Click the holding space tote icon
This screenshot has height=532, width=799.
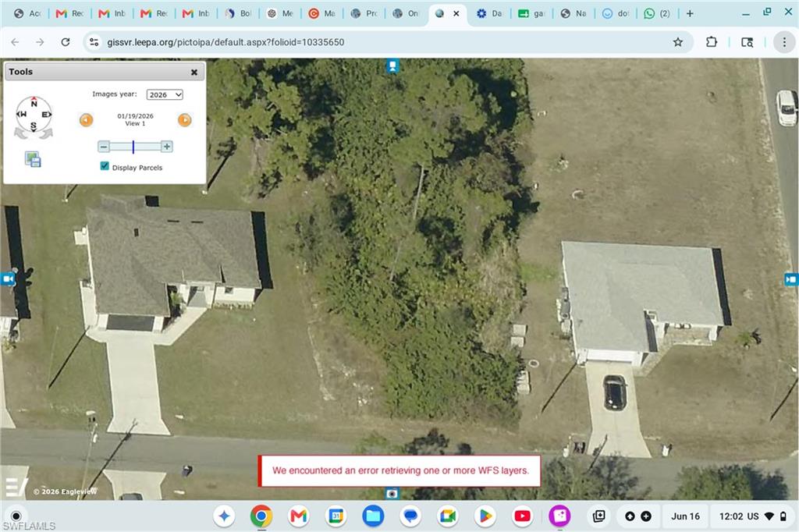click(598, 516)
